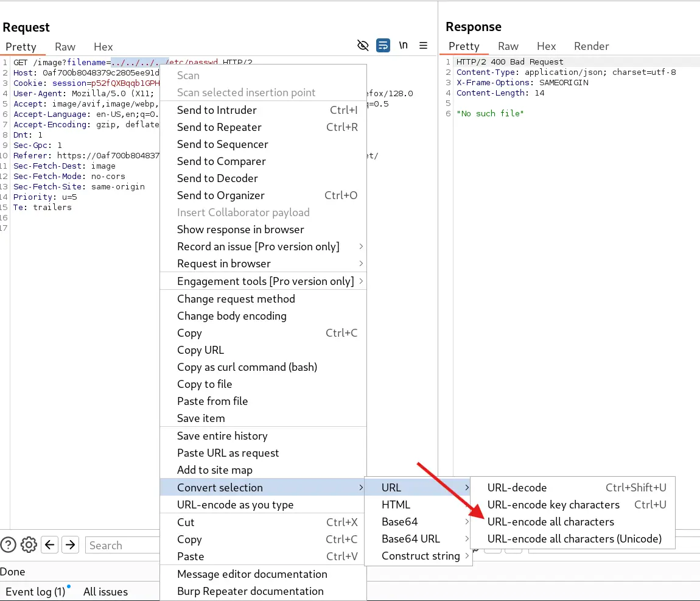Viewport: 700px width, 601px height.
Task: Select Add to site map
Action: [x=263, y=469]
